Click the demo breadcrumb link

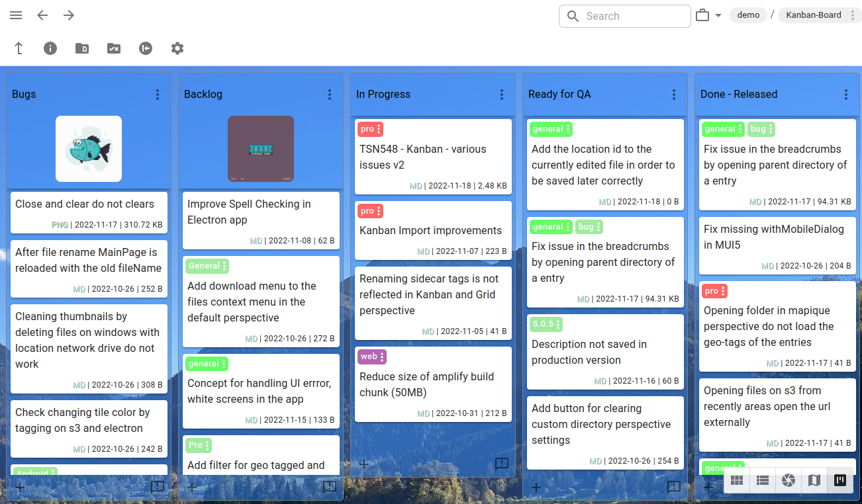pyautogui.click(x=748, y=15)
